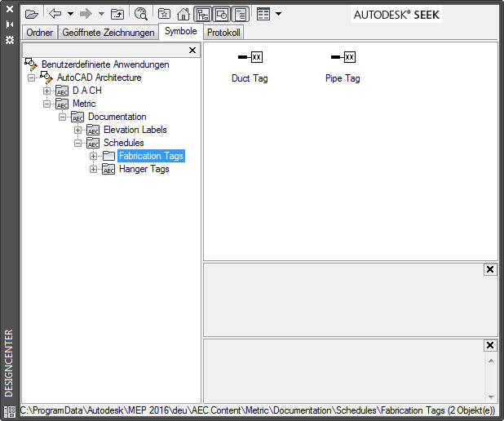Select the Hanger Tags folder
504x421 pixels.
point(144,169)
